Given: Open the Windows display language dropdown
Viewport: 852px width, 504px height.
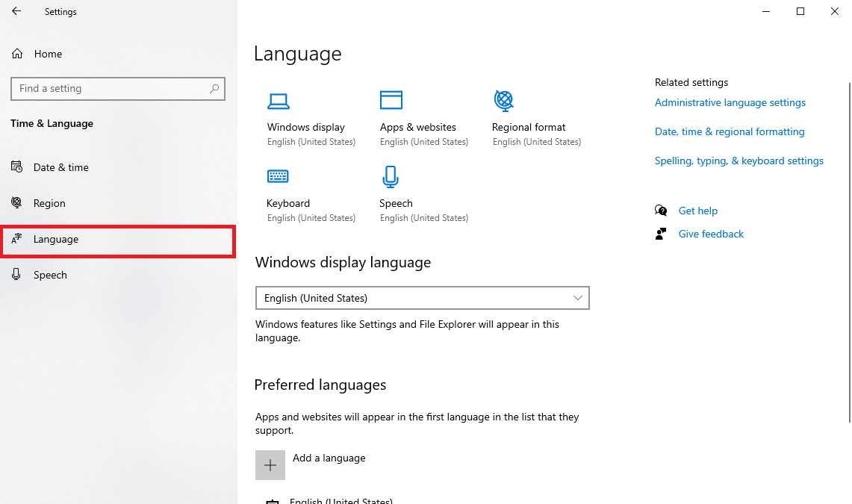Looking at the screenshot, I should 422,298.
